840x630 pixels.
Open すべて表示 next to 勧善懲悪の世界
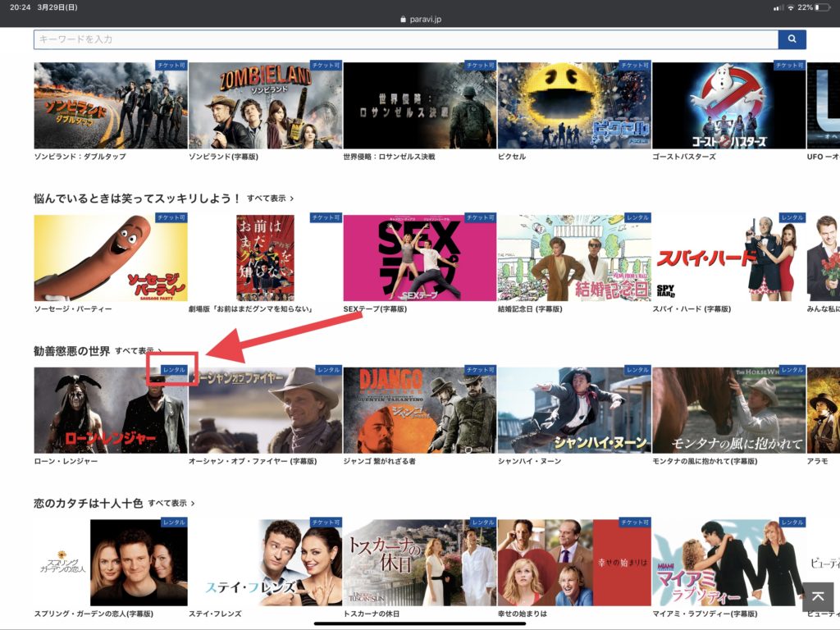[138, 351]
